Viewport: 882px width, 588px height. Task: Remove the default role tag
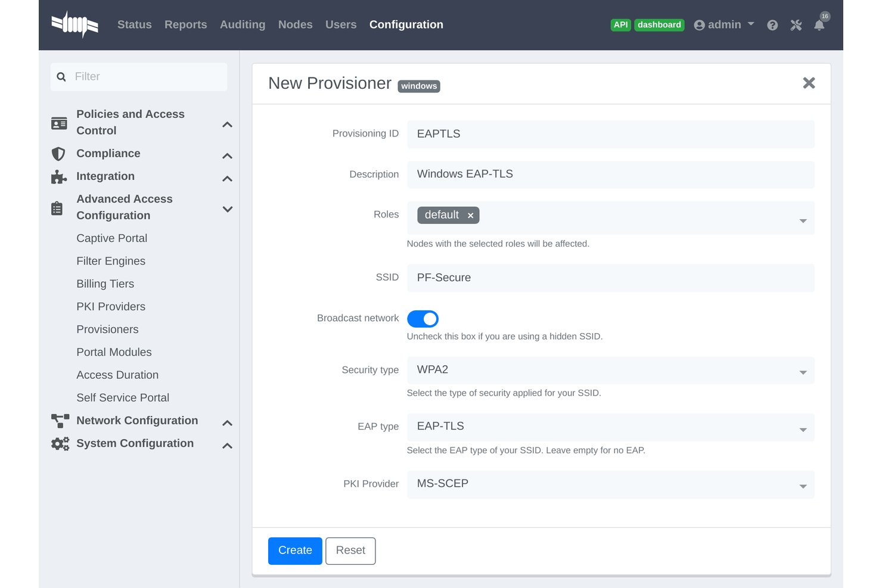[470, 216]
